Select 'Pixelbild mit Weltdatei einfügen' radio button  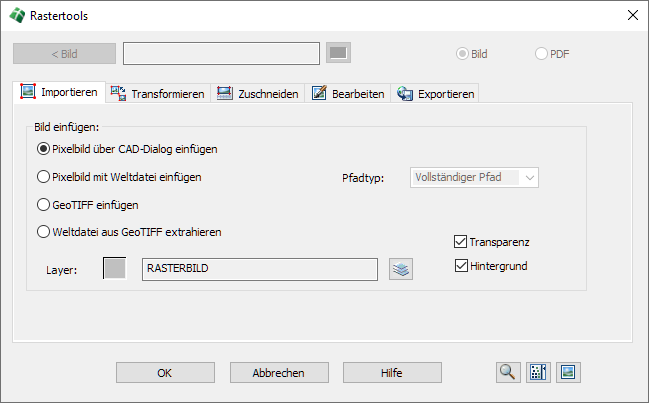[x=43, y=177]
